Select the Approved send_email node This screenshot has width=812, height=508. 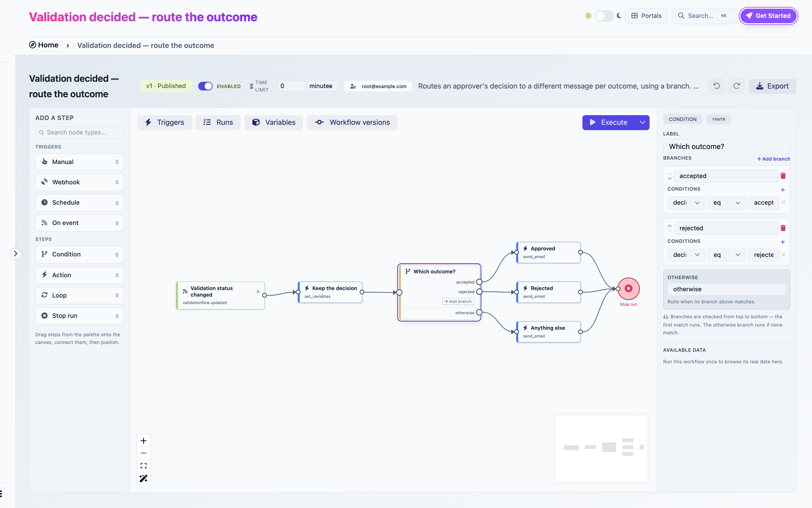(548, 252)
